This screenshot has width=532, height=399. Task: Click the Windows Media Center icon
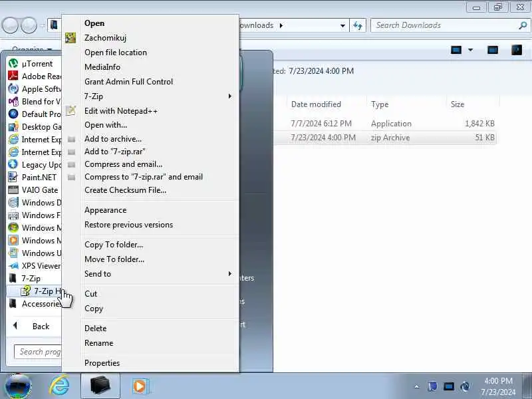click(13, 227)
